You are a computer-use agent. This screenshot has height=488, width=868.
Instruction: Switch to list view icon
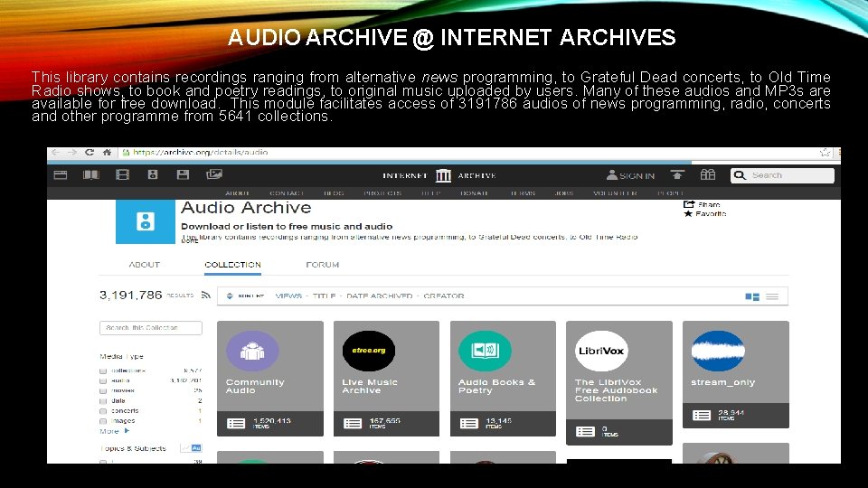pyautogui.click(x=772, y=297)
